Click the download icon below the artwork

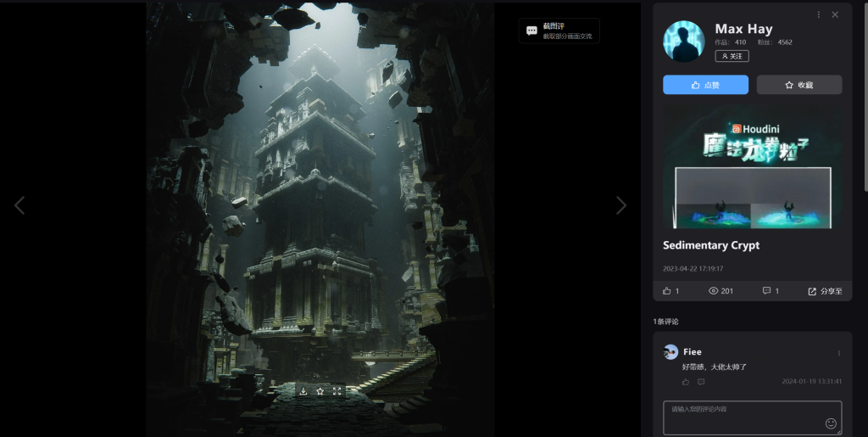tap(303, 391)
